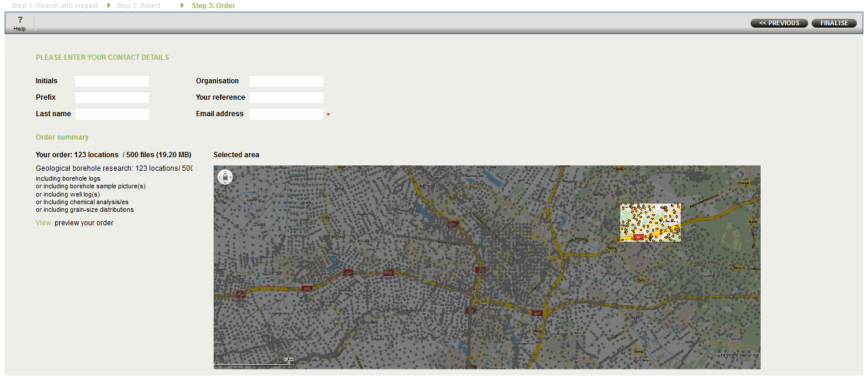Image resolution: width=868 pixels, height=379 pixels.
Task: Click the Woerden town label on the map
Action: 274,273
